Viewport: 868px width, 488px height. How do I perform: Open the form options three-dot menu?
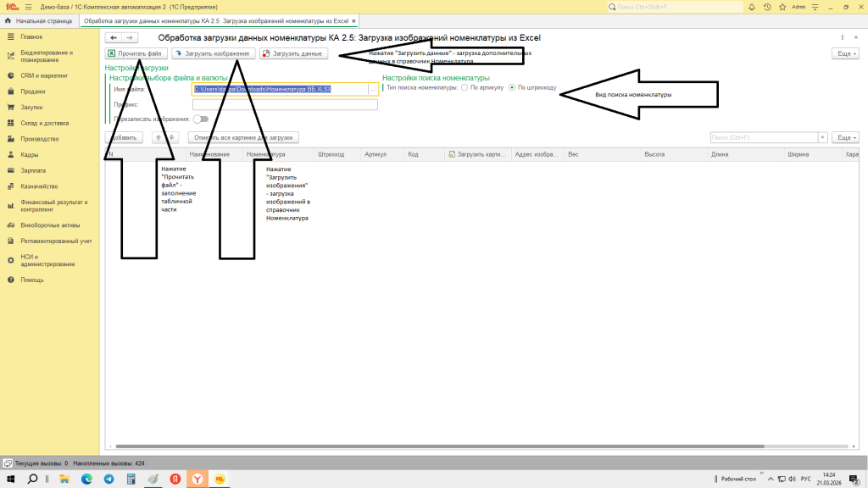pyautogui.click(x=842, y=37)
